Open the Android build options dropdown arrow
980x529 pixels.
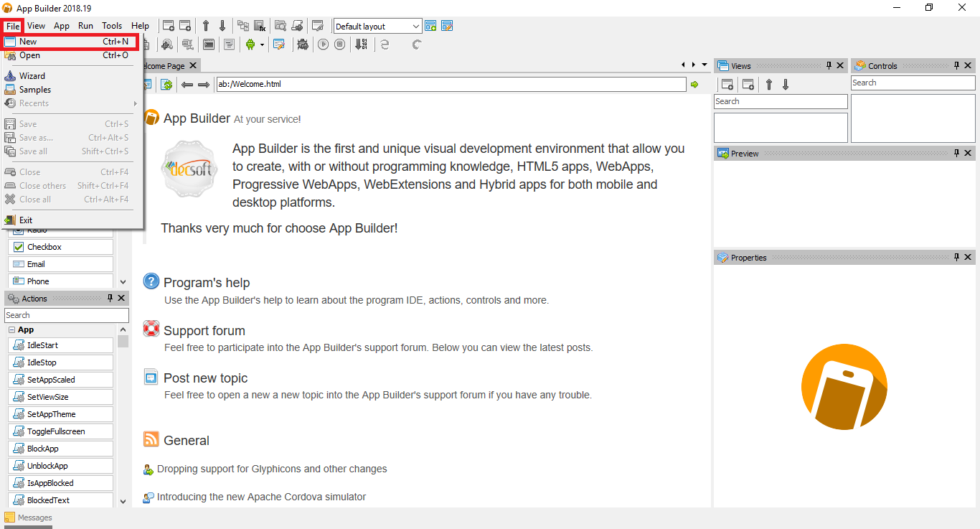[x=262, y=44]
